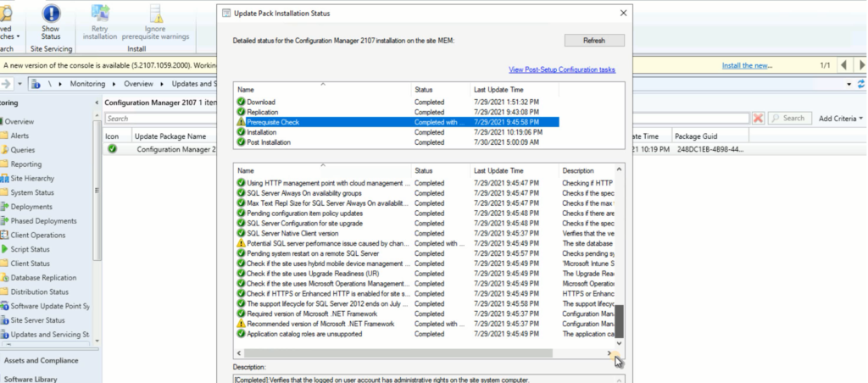Click warning icon for Recommended .NET Framework version

(241, 324)
